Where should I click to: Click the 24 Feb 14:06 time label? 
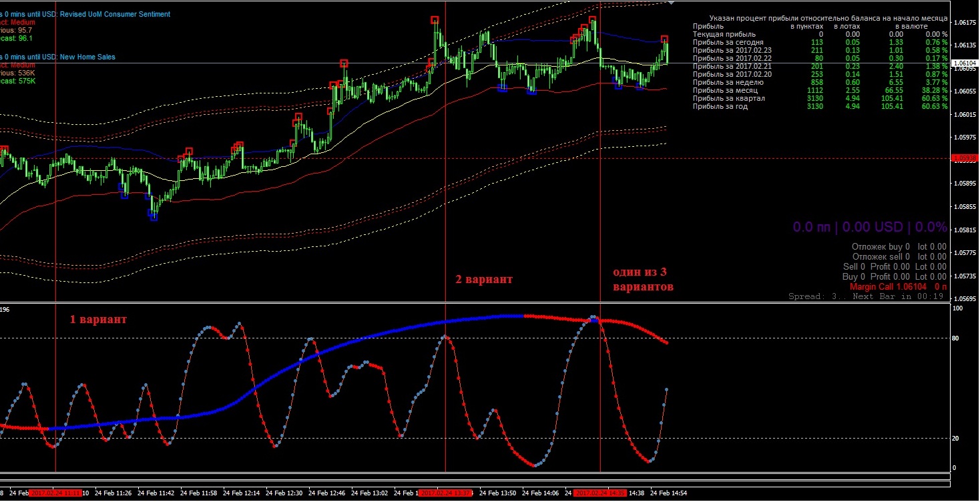click(x=541, y=493)
